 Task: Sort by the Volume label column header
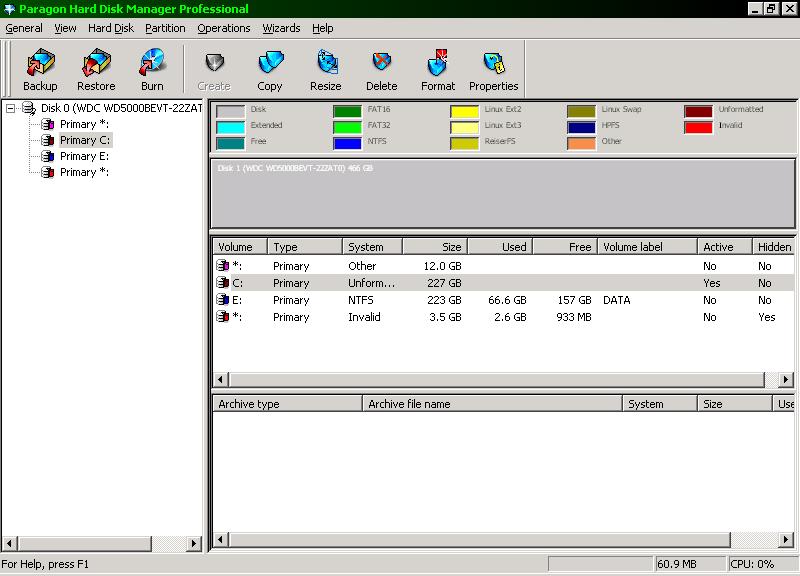[647, 247]
